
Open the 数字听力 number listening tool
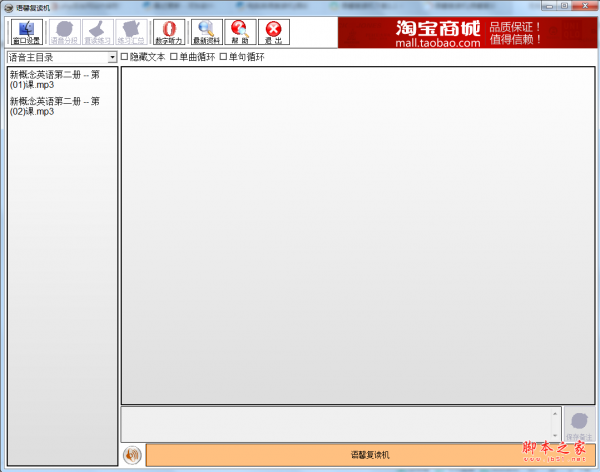click(x=169, y=32)
